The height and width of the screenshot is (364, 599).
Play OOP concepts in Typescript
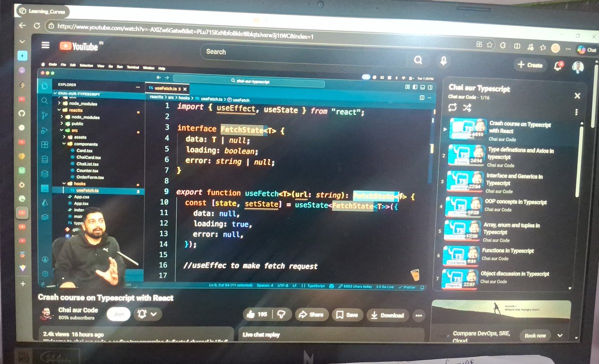(508, 206)
